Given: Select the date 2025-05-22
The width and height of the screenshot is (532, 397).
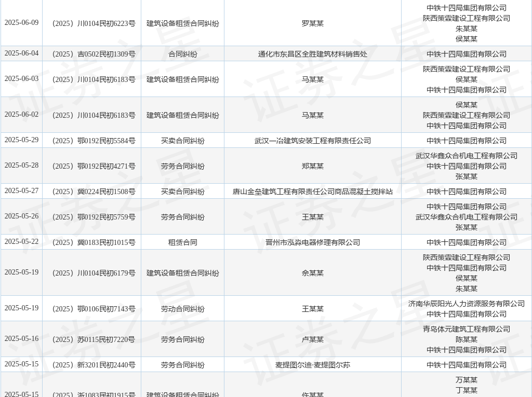Looking at the screenshot, I should tap(21, 241).
